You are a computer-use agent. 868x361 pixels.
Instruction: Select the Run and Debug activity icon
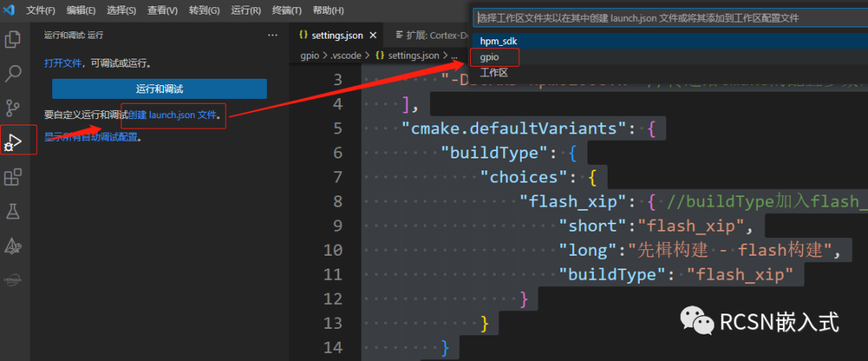tap(13, 142)
